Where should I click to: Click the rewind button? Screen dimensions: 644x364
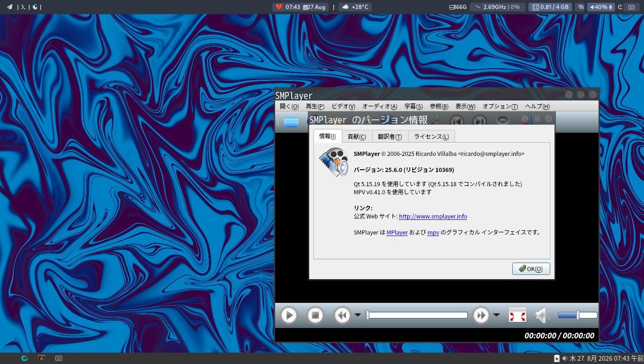coord(342,315)
